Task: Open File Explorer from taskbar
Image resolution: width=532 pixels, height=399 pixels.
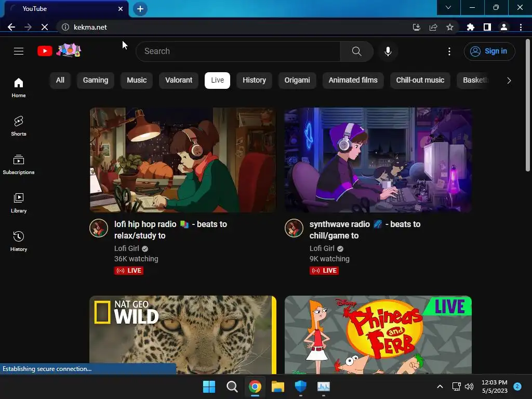Action: (x=277, y=387)
